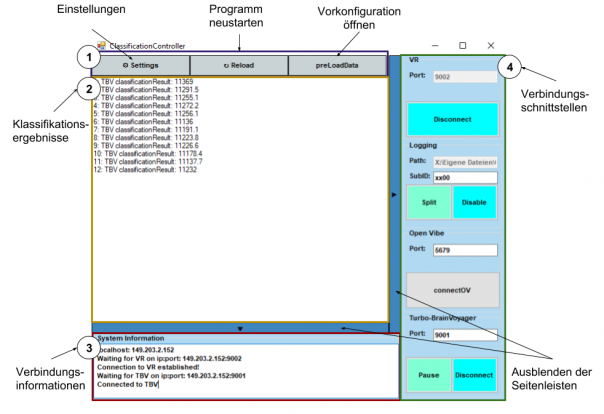
Task: Select result line 11: 11137.7
Action: coord(148,161)
